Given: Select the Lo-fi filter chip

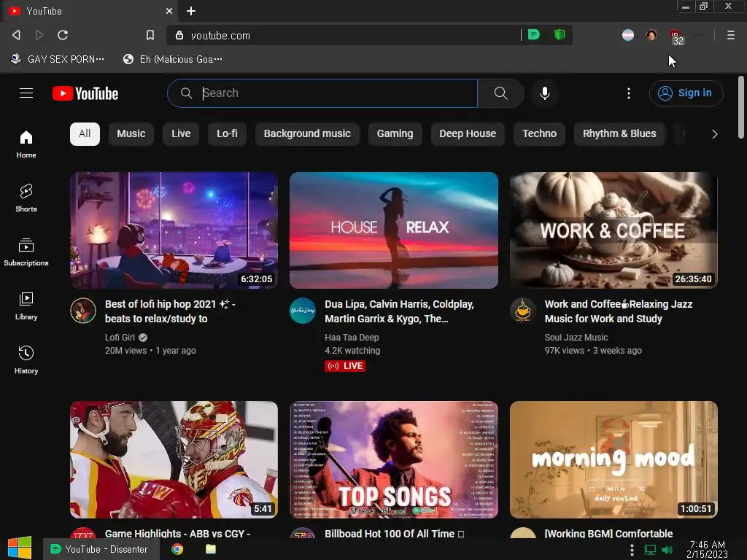Looking at the screenshot, I should (x=228, y=134).
